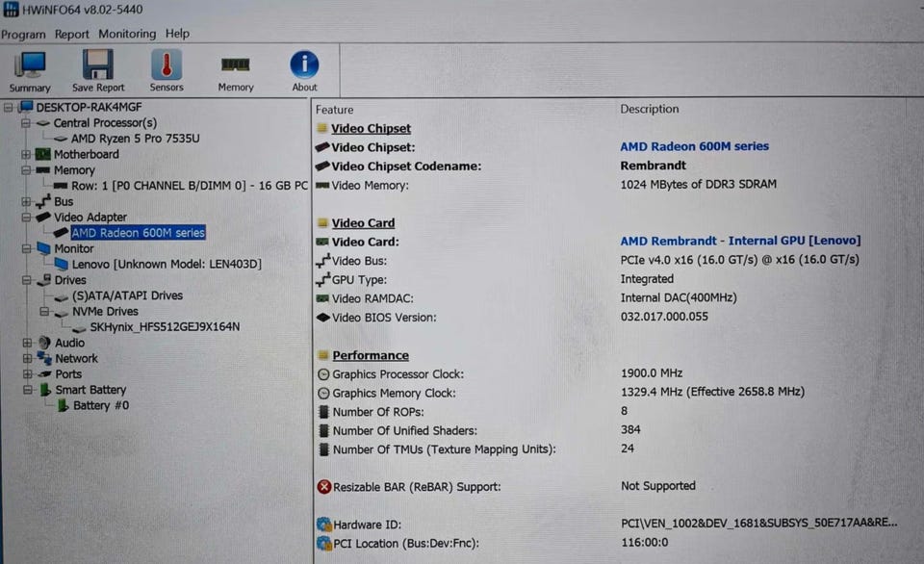
Task: Click the Not Supported ReBAR value
Action: (658, 486)
